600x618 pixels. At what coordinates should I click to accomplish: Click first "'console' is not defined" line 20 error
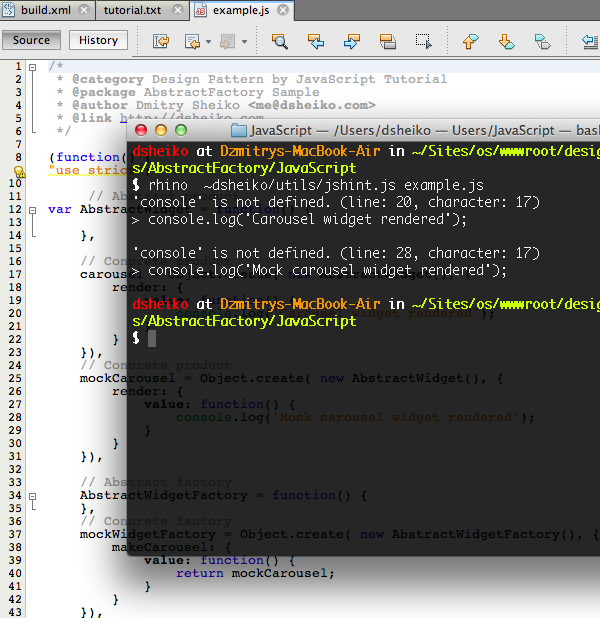click(x=336, y=202)
